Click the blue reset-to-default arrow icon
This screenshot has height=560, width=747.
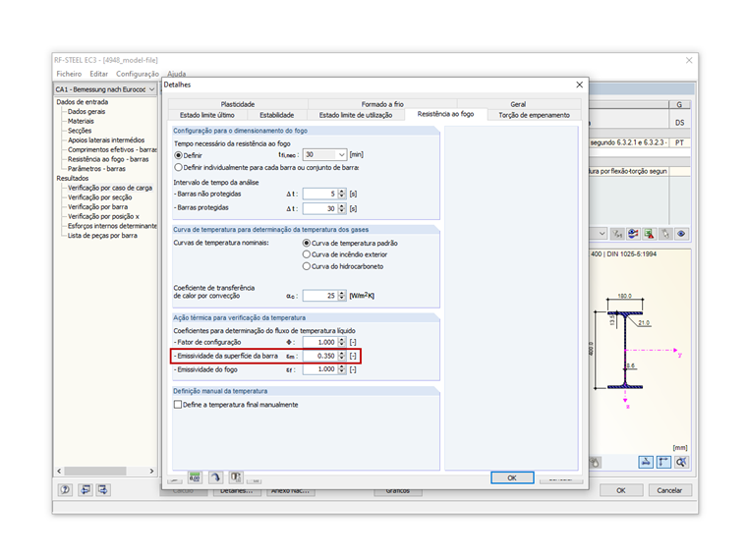pos(215,477)
